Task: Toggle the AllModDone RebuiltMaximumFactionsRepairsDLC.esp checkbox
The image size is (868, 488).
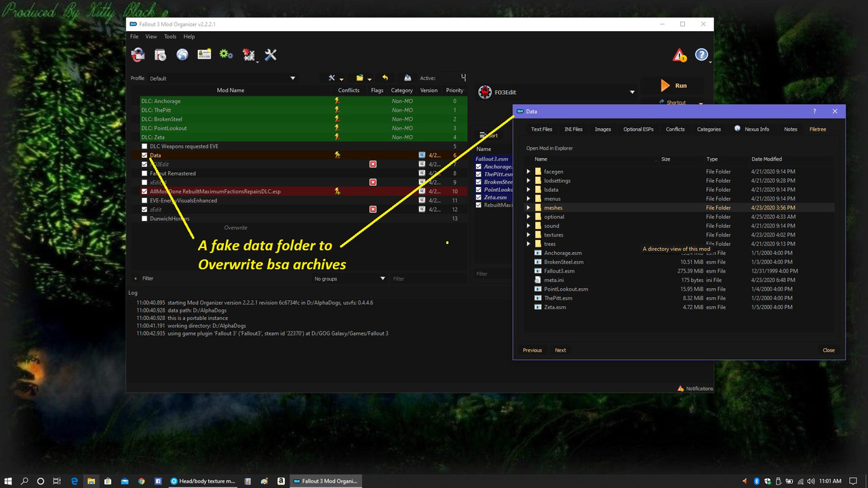Action: 144,191
